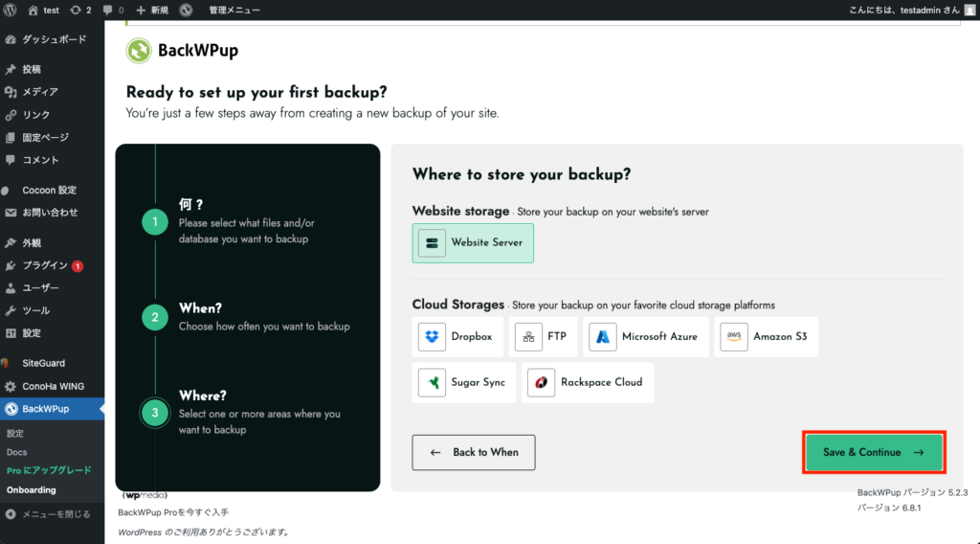
Task: Select FTP storage option
Action: click(x=544, y=337)
